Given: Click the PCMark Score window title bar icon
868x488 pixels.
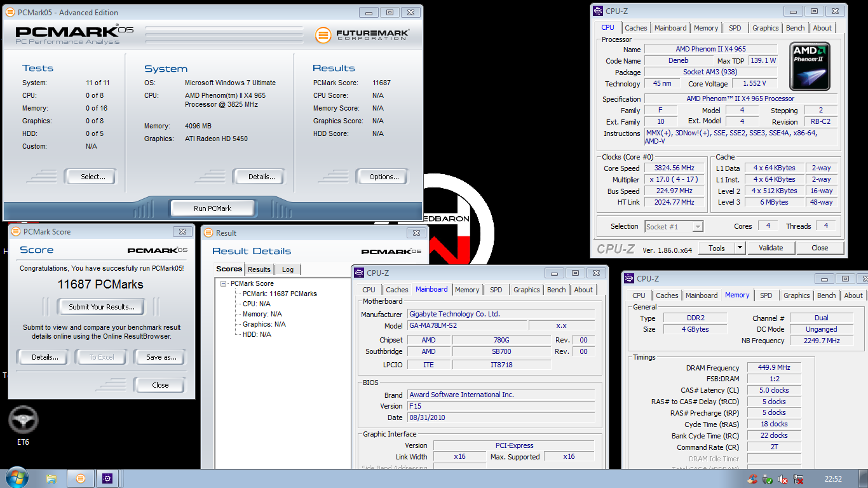Looking at the screenshot, I should (15, 231).
